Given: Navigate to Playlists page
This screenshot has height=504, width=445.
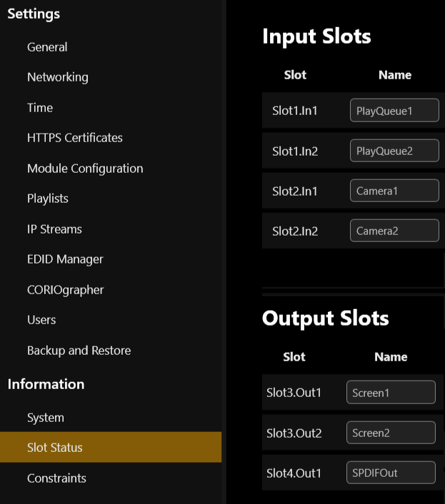Looking at the screenshot, I should point(48,198).
